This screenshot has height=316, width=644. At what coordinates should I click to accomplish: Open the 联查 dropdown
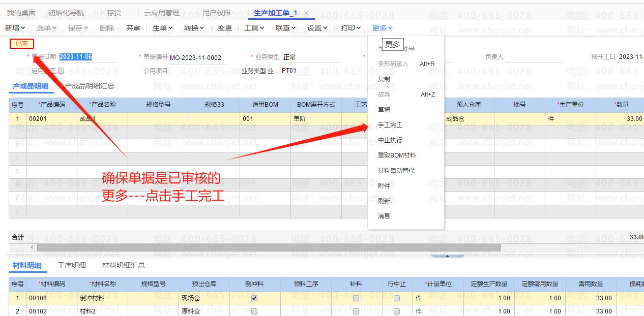pos(286,28)
